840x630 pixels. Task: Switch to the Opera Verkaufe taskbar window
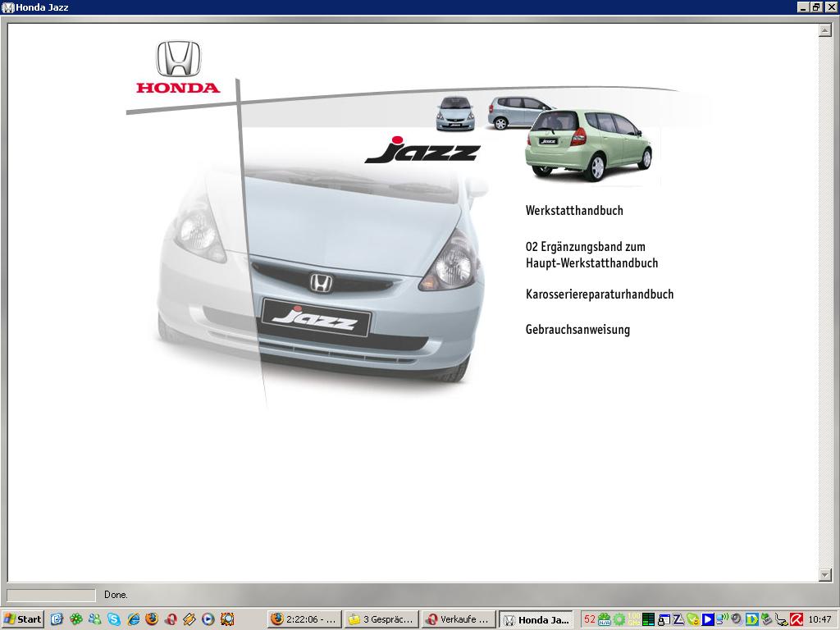pos(458,619)
